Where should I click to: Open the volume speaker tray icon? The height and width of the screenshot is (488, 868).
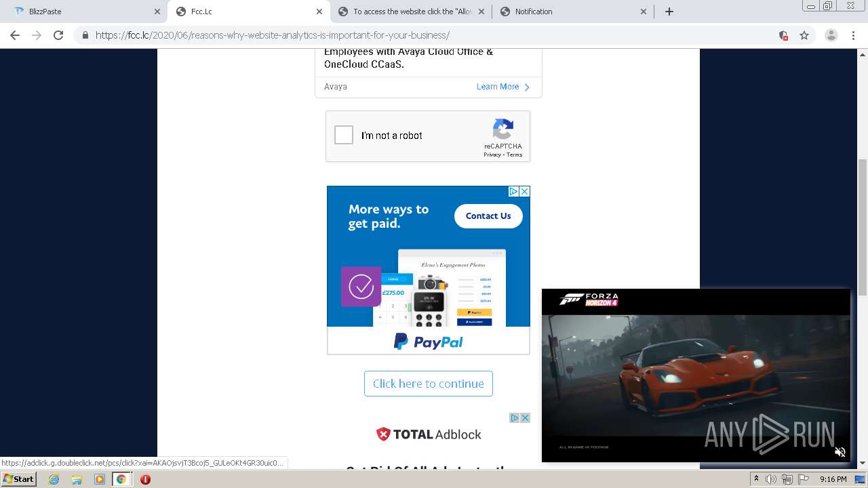tap(771, 479)
